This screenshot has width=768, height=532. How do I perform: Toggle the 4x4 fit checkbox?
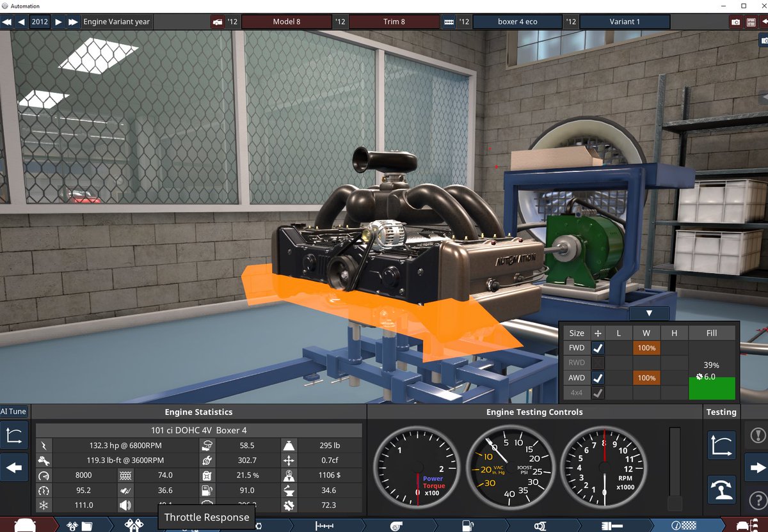click(x=598, y=393)
